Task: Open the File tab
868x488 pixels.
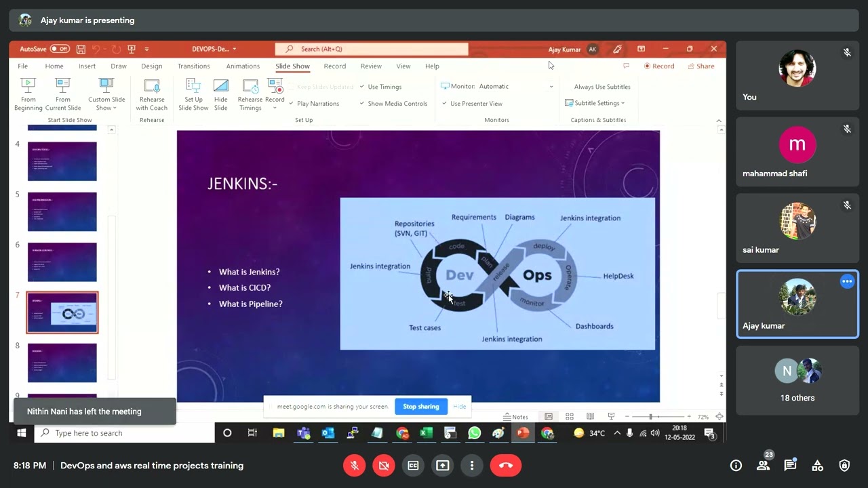Action: coord(23,66)
